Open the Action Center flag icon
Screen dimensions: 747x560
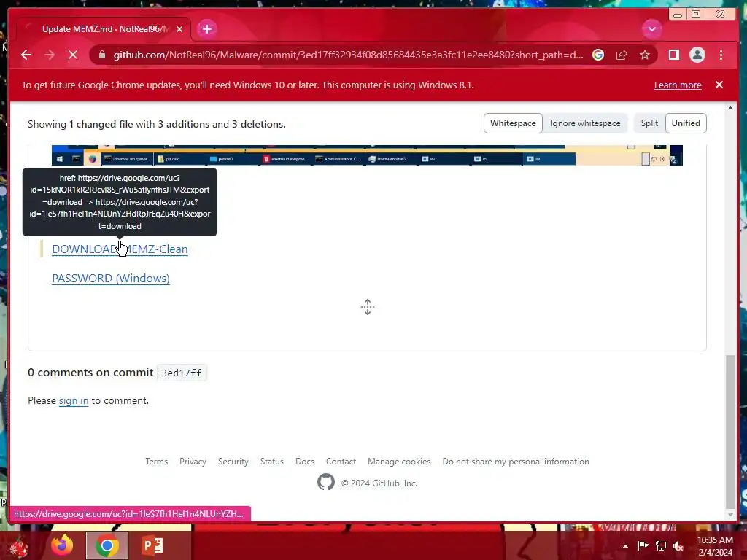(643, 546)
